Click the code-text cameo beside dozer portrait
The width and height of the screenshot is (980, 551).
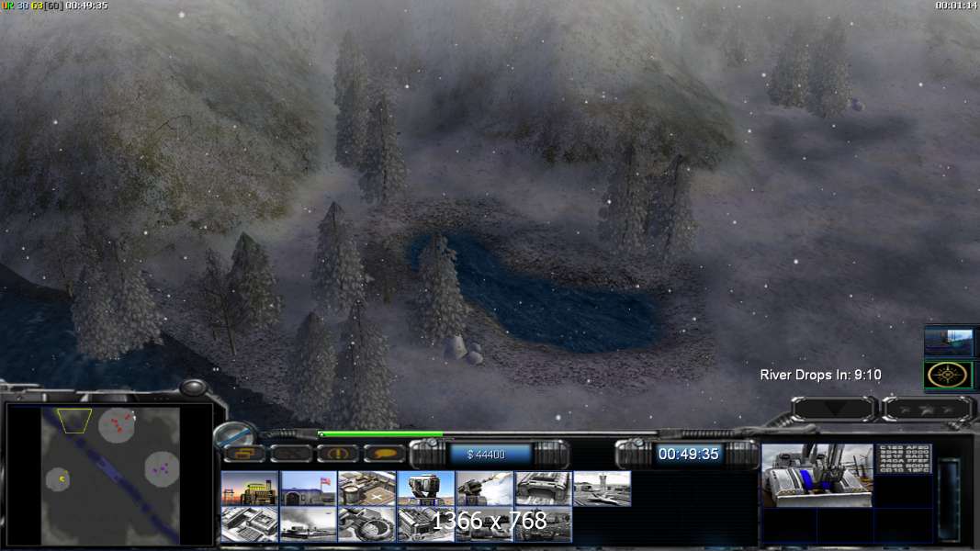tap(904, 459)
